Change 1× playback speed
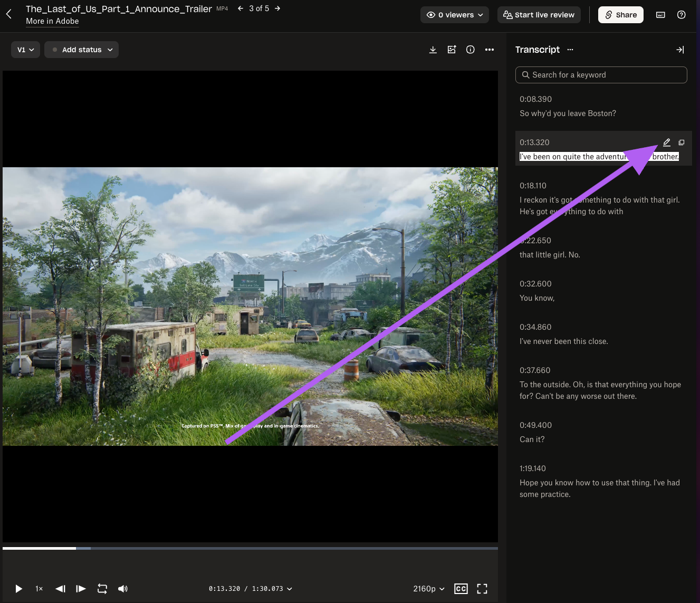This screenshot has width=700, height=603. point(39,589)
